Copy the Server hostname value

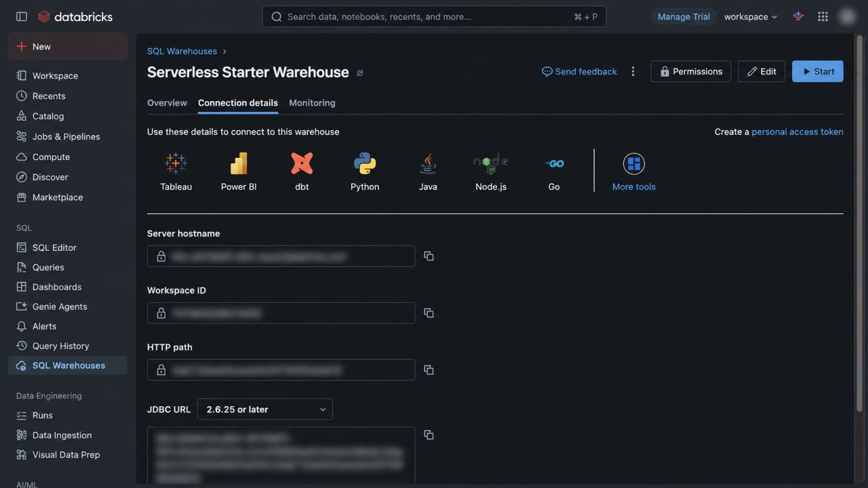(429, 256)
